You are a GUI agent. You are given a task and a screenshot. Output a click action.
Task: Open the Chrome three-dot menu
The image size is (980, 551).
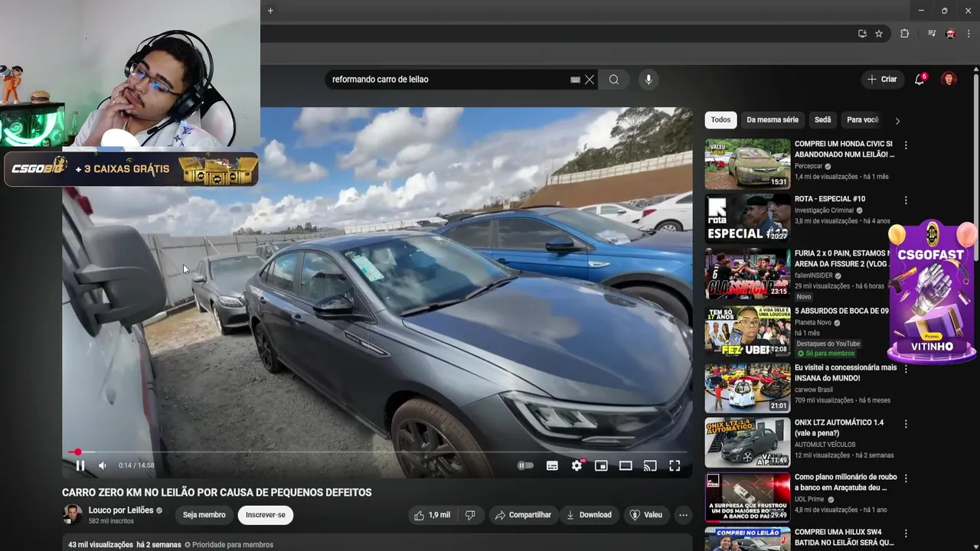coord(969,34)
